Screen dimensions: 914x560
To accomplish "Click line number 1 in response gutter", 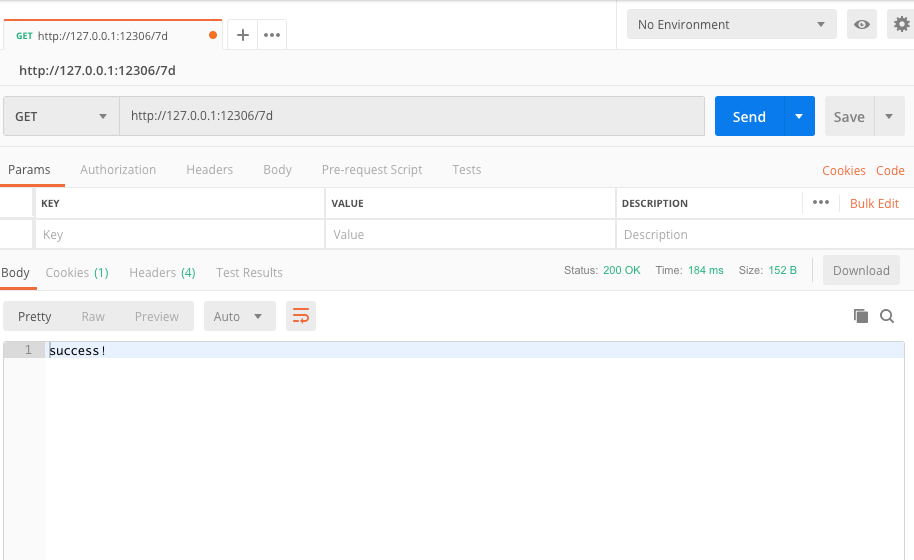I will [28, 350].
